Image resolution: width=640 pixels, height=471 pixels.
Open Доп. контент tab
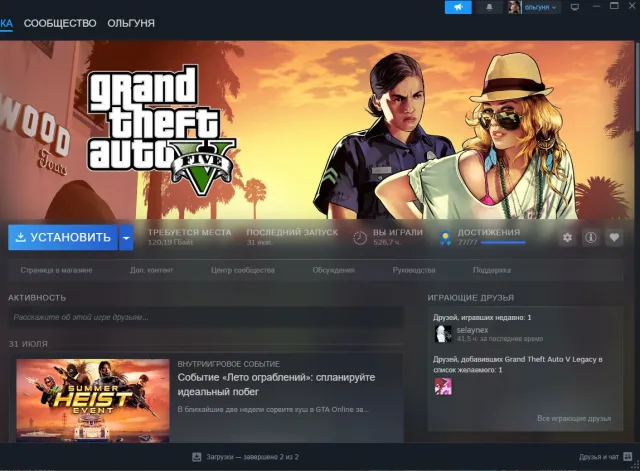pyautogui.click(x=151, y=270)
